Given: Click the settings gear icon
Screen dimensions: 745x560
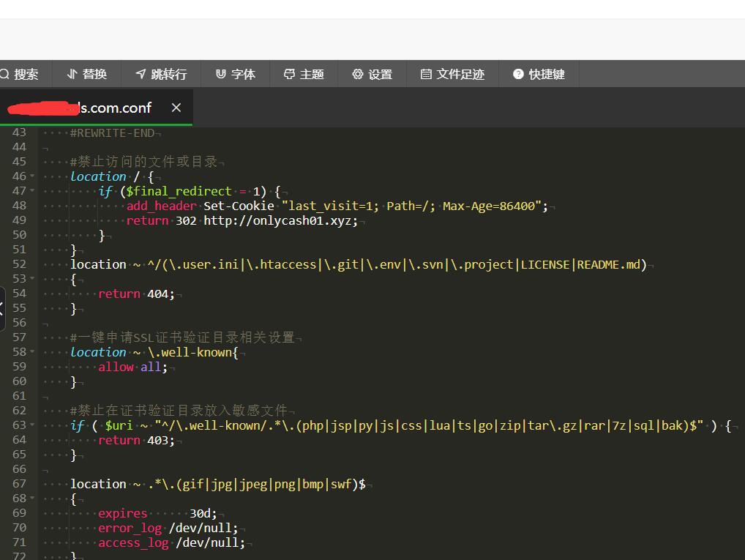Looking at the screenshot, I should [357, 74].
